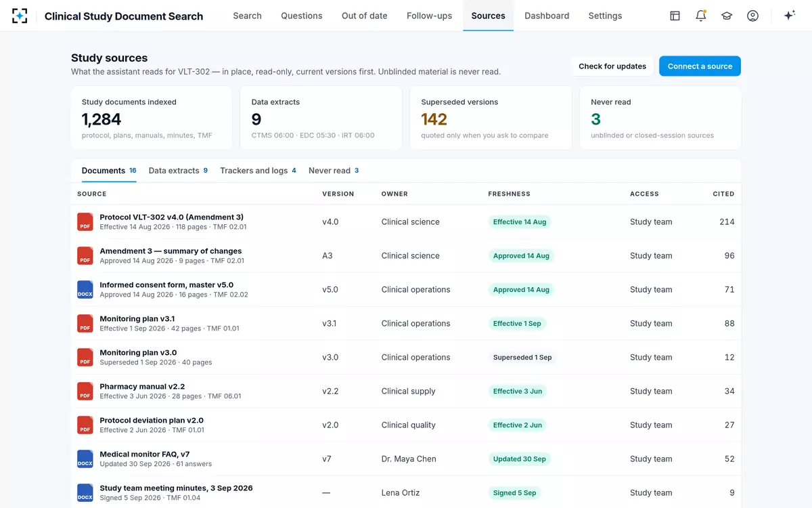Click the Signed 5 Sep badge

514,493
